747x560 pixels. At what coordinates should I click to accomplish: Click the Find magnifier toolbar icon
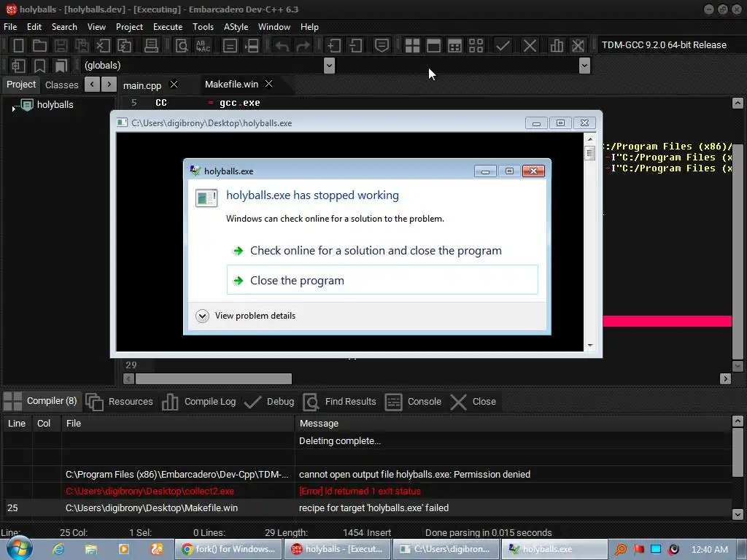(182, 46)
